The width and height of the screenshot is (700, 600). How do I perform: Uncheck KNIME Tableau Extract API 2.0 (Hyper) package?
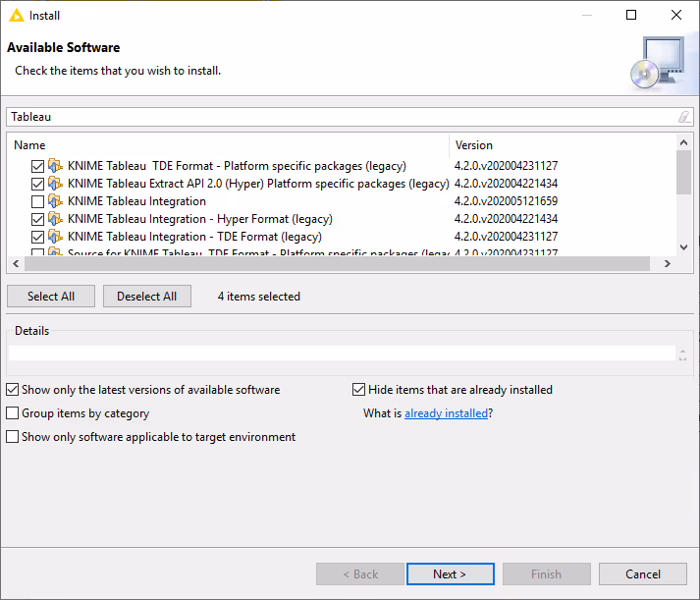(x=38, y=184)
